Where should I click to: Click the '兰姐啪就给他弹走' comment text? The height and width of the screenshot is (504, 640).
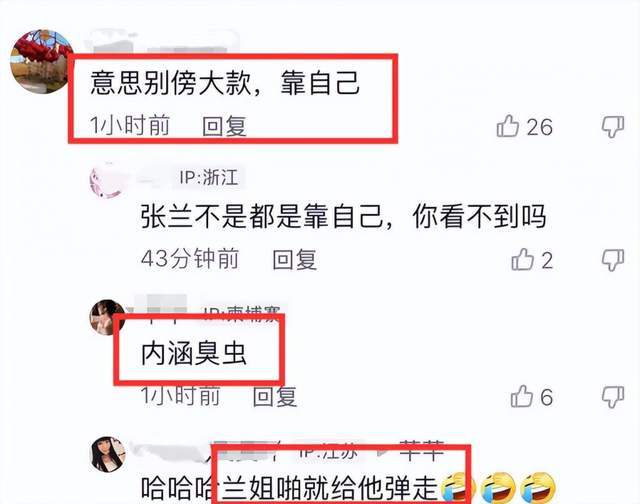[330, 487]
